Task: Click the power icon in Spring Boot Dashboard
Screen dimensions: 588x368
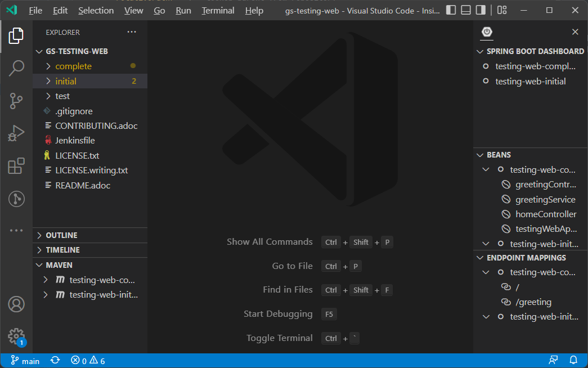Action: (486, 32)
